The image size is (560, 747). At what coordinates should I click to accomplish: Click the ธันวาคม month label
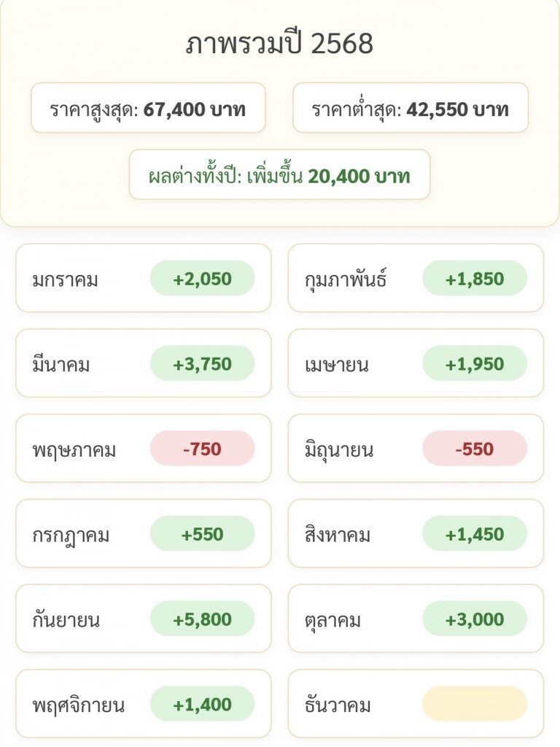tap(338, 705)
